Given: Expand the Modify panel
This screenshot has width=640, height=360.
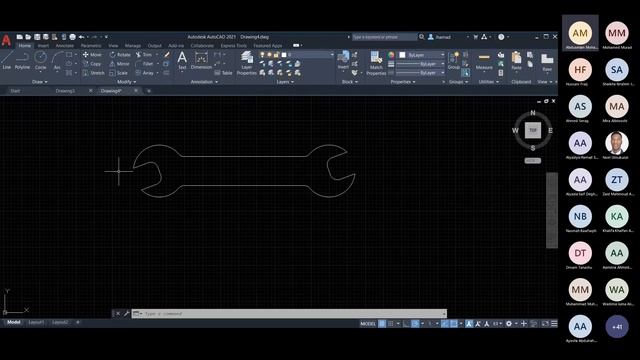Looking at the screenshot, I should [127, 82].
